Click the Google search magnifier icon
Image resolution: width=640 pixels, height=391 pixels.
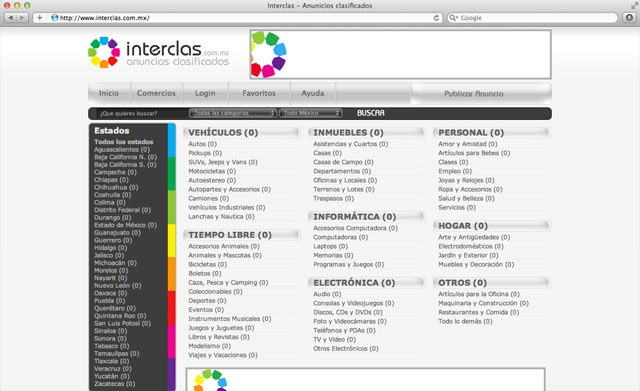453,18
